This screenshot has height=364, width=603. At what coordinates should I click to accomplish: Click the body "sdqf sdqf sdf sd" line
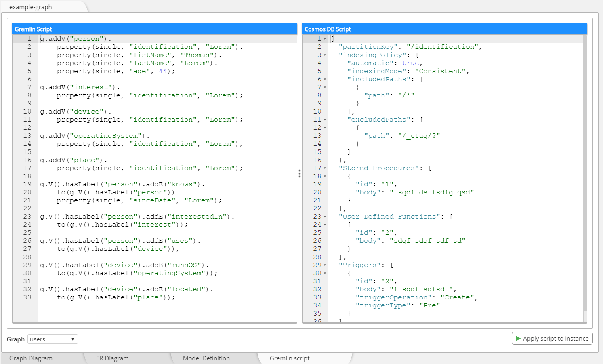click(410, 241)
